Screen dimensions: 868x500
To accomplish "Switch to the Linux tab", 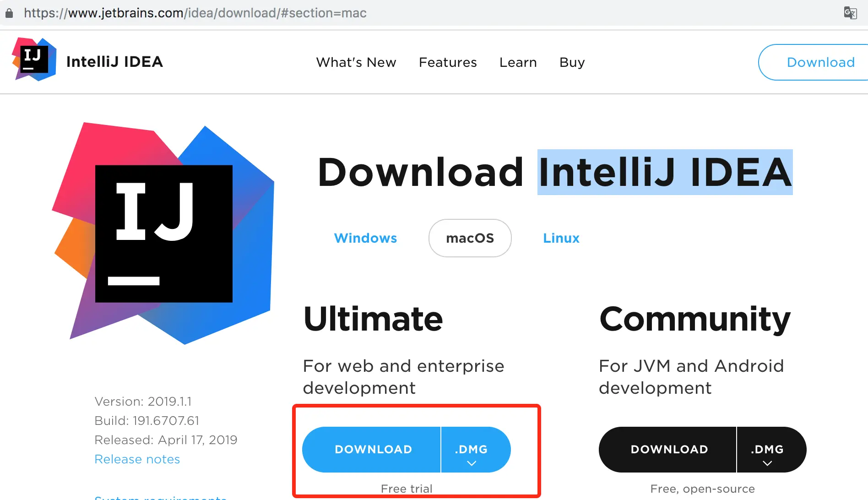I will 561,238.
